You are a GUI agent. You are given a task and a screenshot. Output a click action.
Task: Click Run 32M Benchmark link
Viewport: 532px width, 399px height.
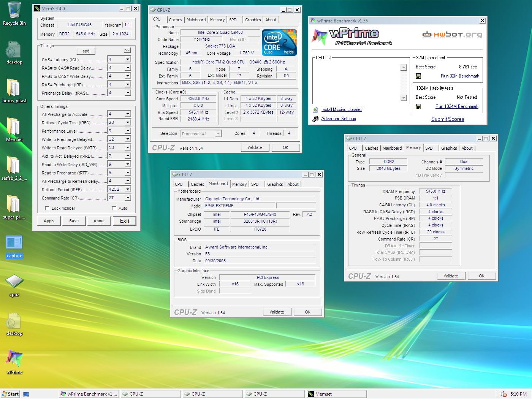(460, 76)
